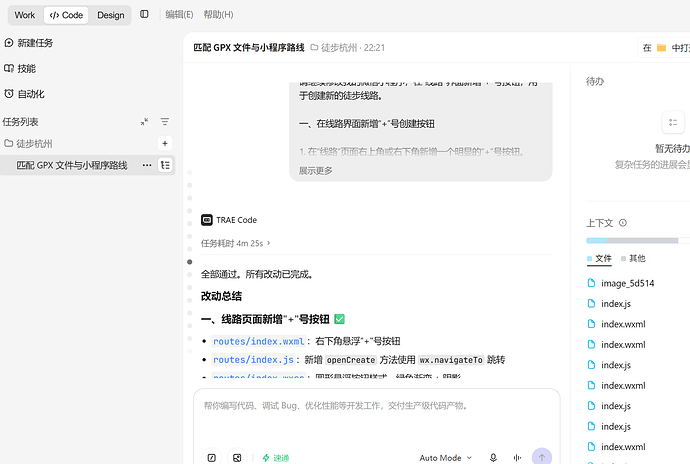
Task: Click the 任务列表 section label
Action: coord(20,122)
